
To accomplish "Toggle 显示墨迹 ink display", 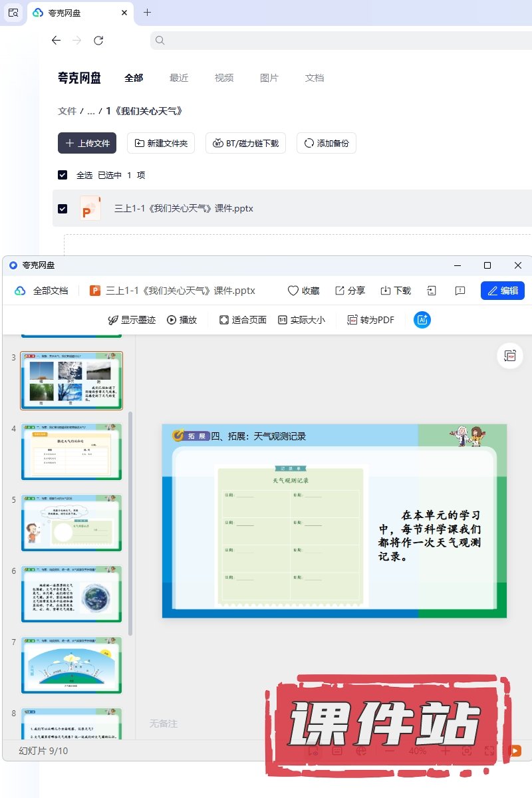I will tap(132, 320).
